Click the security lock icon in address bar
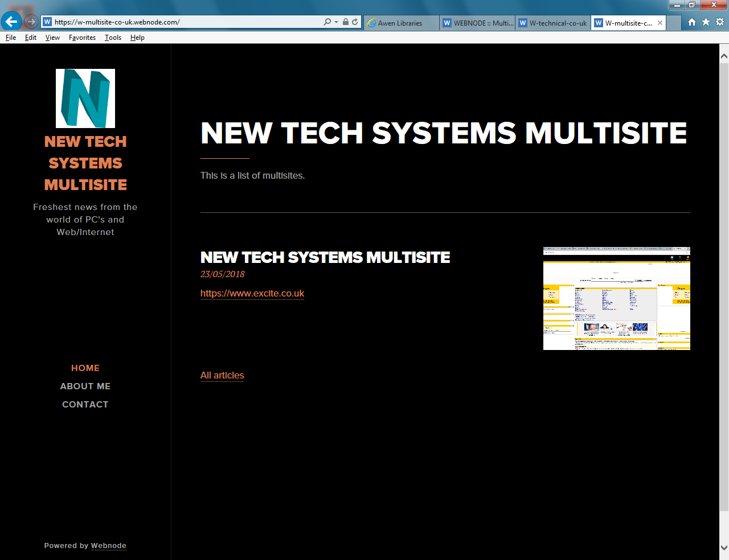729x560 pixels. (346, 22)
